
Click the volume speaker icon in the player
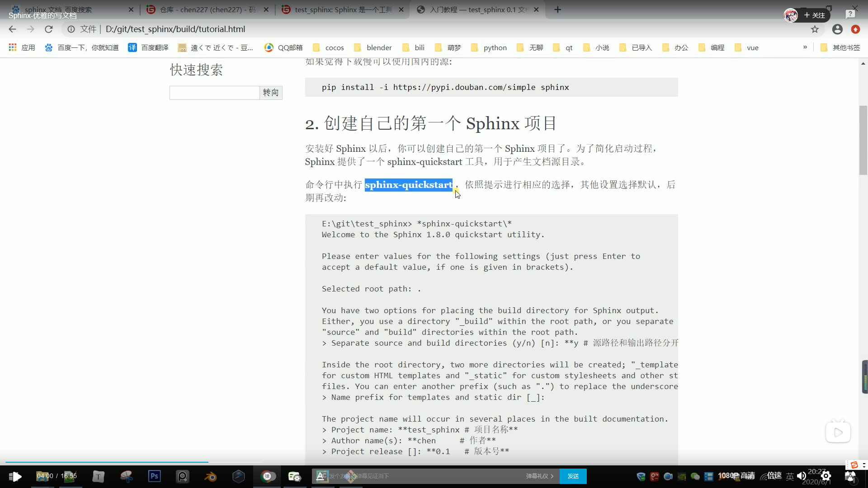[801, 476]
